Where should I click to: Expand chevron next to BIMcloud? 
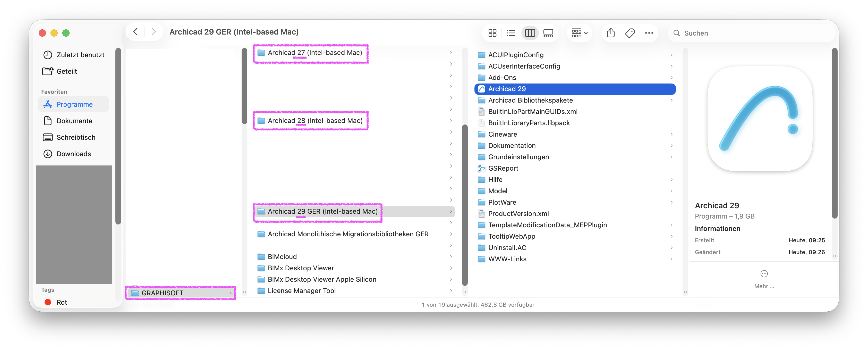pos(451,257)
